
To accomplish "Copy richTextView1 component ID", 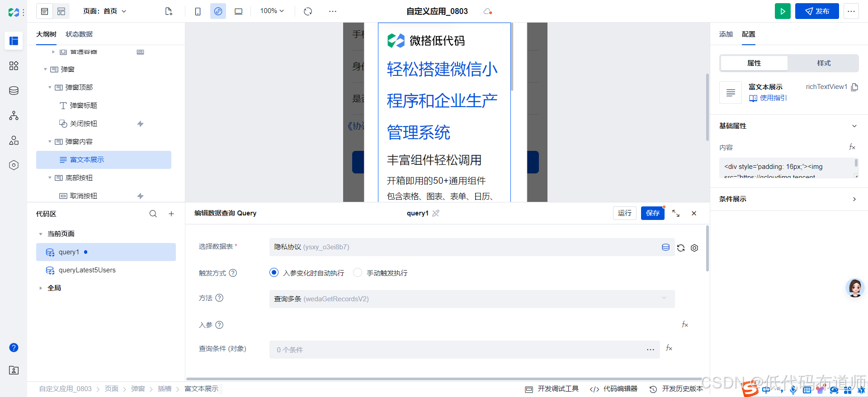I will (854, 87).
